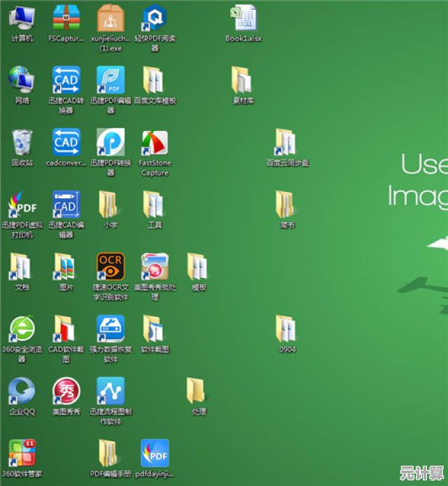
Task: Select the 轻快PDF阅读器 icon
Action: click(154, 18)
